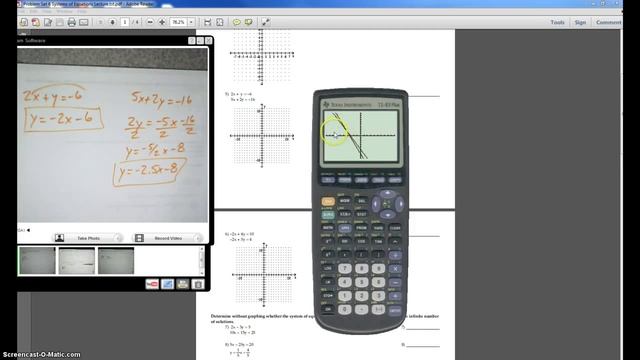Open the Comment pane
Viewport: 640px width, 360px height.
pyautogui.click(x=609, y=22)
